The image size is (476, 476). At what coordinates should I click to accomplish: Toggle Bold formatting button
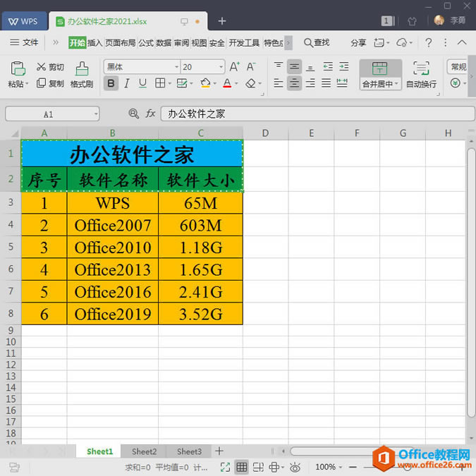(111, 83)
